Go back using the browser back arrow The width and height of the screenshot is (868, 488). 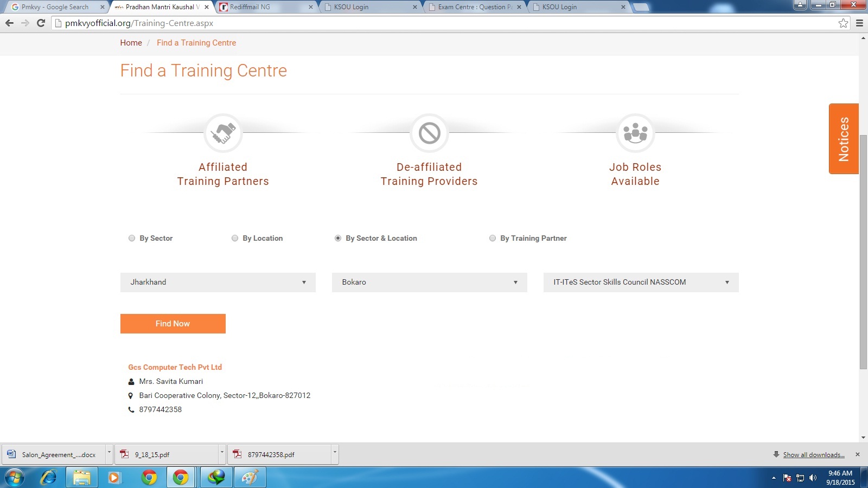[9, 23]
